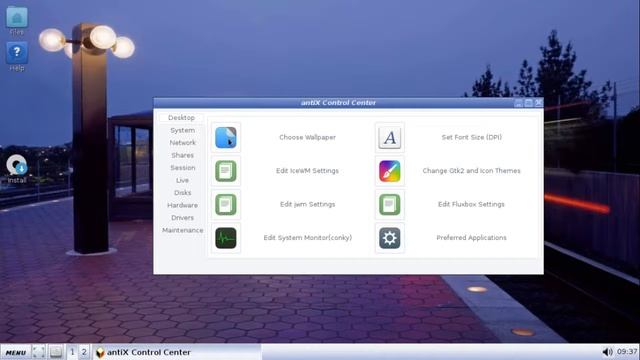Click the Set Font Size letter A icon
This screenshot has width=640, height=360.
click(x=390, y=138)
